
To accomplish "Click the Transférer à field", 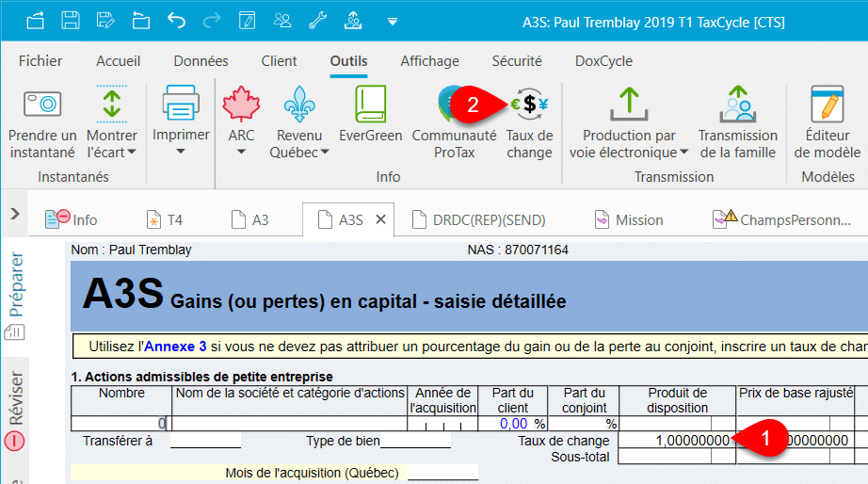I will click(x=205, y=441).
